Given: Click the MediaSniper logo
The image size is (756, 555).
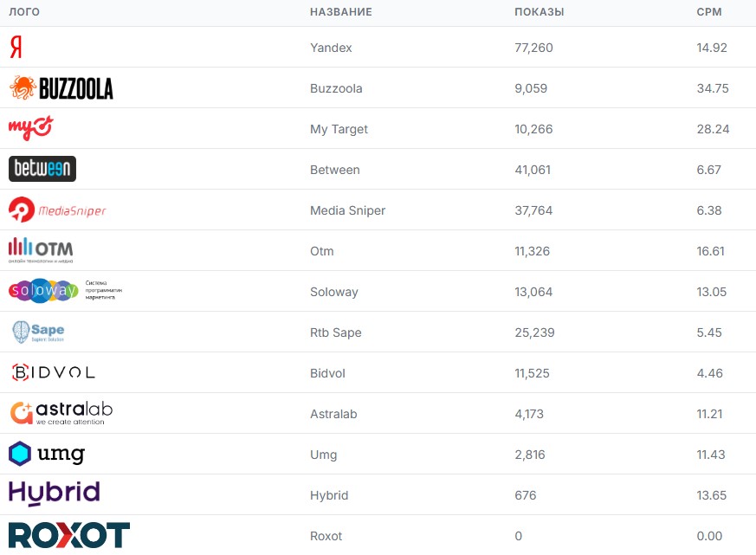Looking at the screenshot, I should tap(57, 210).
